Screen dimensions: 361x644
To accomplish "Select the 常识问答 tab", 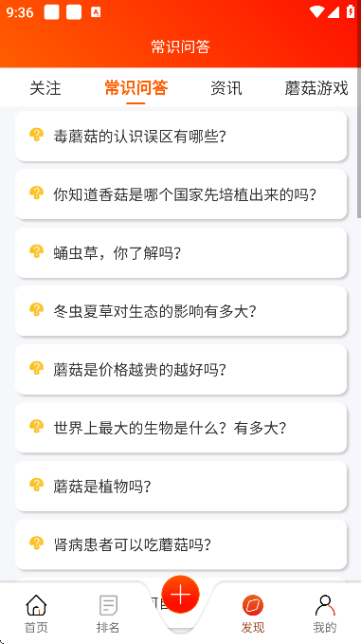I will (x=135, y=88).
